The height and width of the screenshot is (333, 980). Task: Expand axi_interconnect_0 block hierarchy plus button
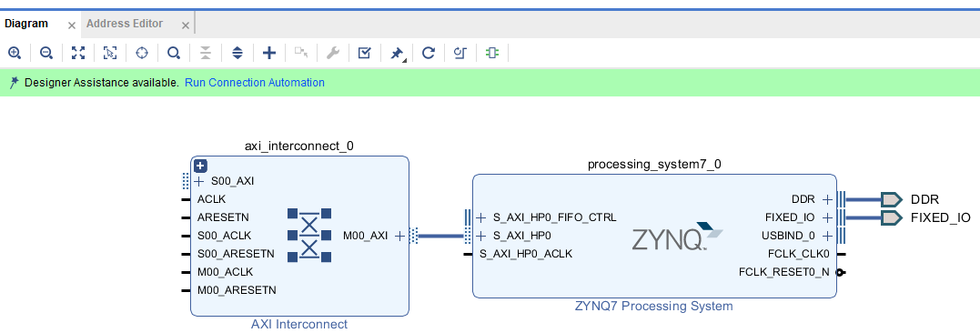200,166
